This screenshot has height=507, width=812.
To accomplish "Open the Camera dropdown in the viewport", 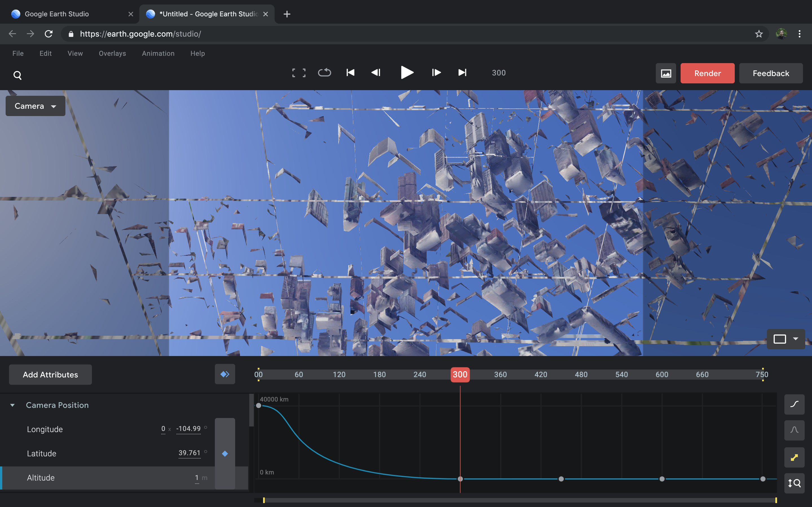I will coord(35,106).
